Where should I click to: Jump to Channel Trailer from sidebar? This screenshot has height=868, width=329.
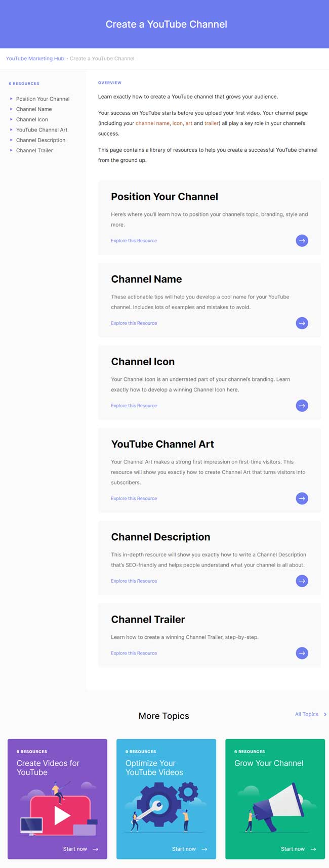pyautogui.click(x=34, y=151)
